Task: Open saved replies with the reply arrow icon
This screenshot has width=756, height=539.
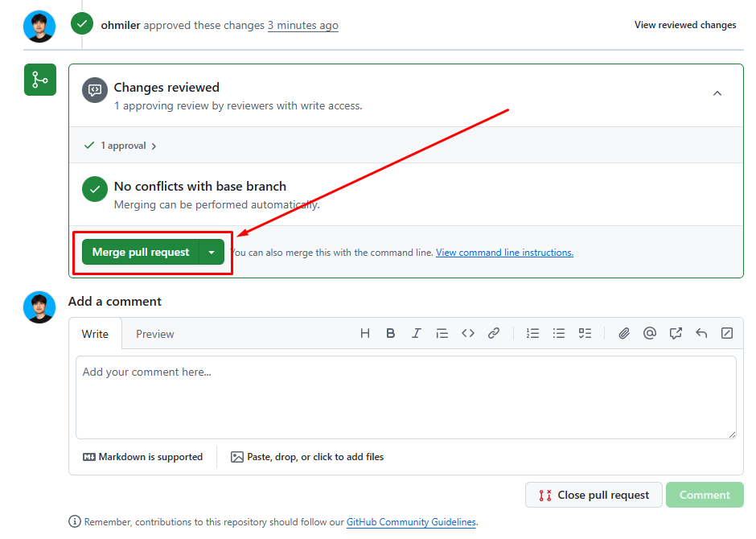Action: pyautogui.click(x=701, y=333)
